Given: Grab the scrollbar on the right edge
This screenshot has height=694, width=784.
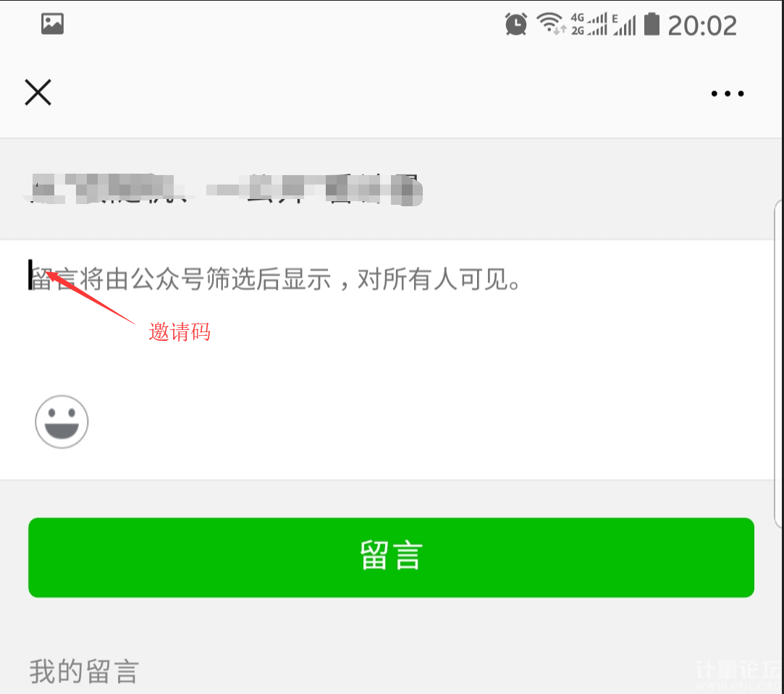Looking at the screenshot, I should [779, 363].
